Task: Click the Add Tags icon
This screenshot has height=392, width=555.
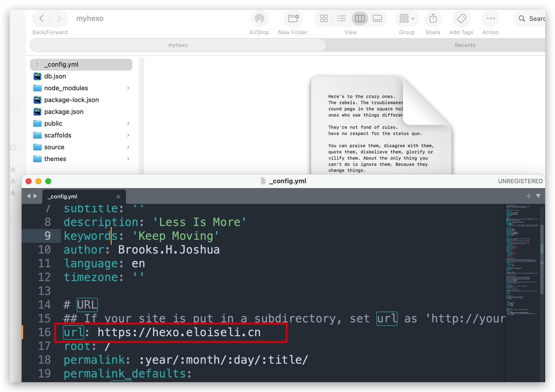Action: coord(461,18)
